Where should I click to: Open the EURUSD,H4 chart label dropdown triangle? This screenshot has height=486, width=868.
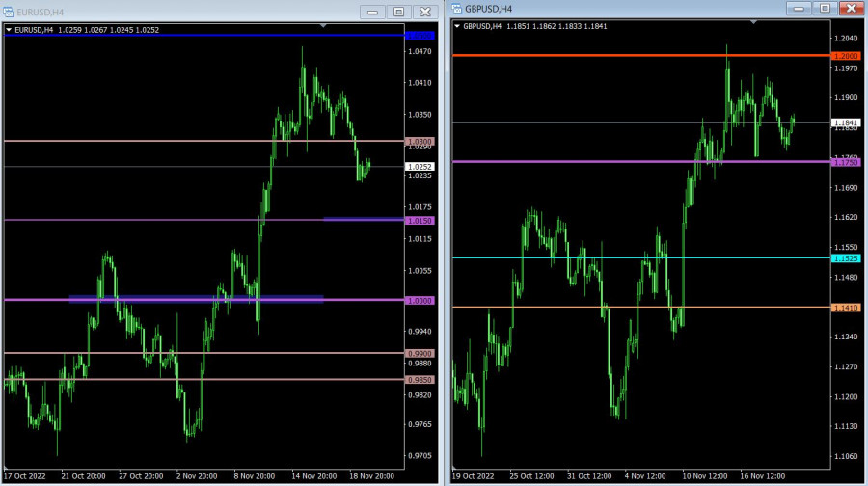pos(9,30)
